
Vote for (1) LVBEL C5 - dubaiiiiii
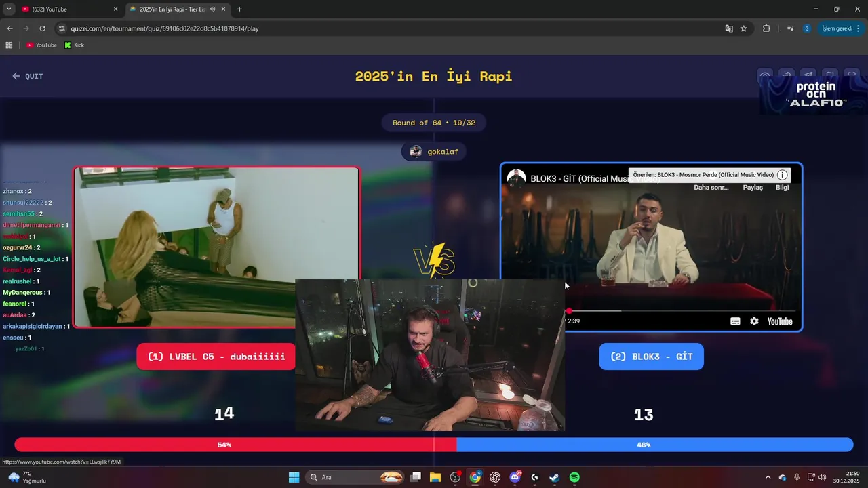pos(216,357)
